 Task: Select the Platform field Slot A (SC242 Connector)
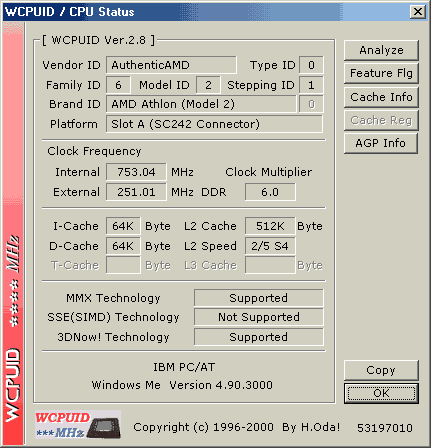(x=214, y=124)
